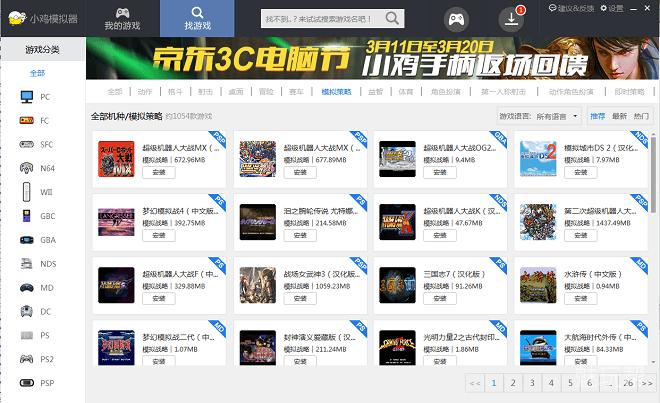Viewport: 660px width, 403px height.
Task: Choose the 格斗 genre tab
Action: (175, 91)
